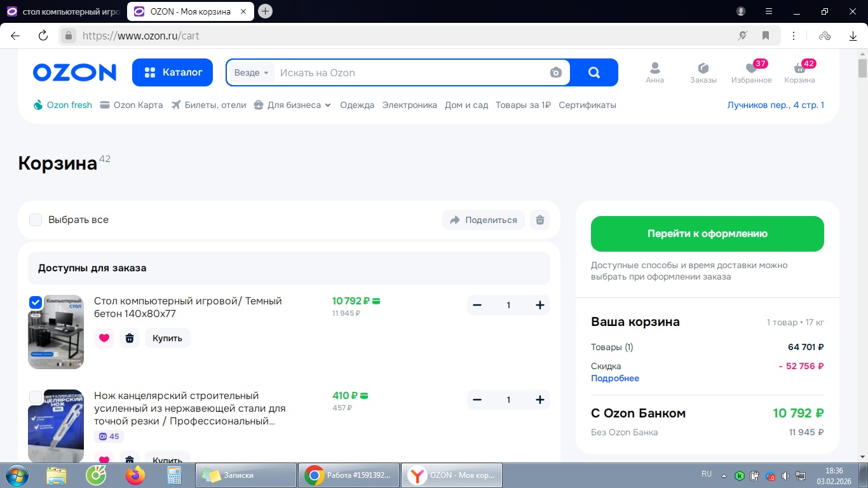The height and width of the screenshot is (488, 868).
Task: Open a new browser tab with plus
Action: (266, 11)
